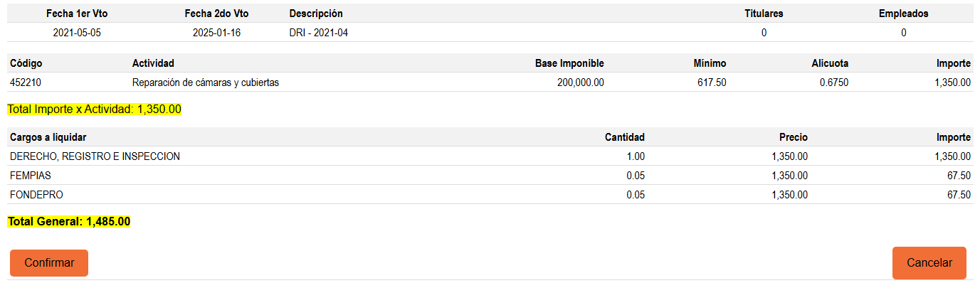
Task: Click highlighted Total Importe x Actividad text
Action: (x=95, y=110)
